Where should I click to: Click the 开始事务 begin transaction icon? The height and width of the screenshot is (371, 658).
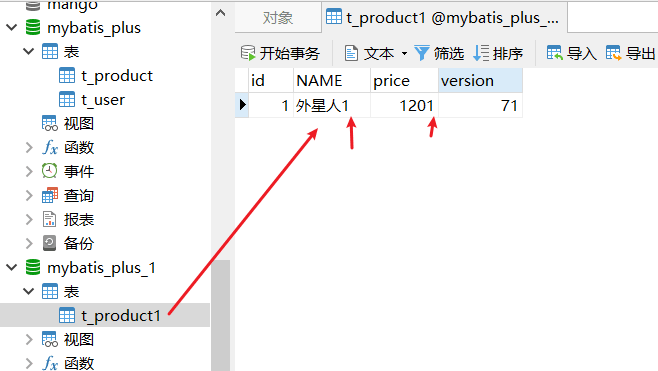click(x=248, y=53)
